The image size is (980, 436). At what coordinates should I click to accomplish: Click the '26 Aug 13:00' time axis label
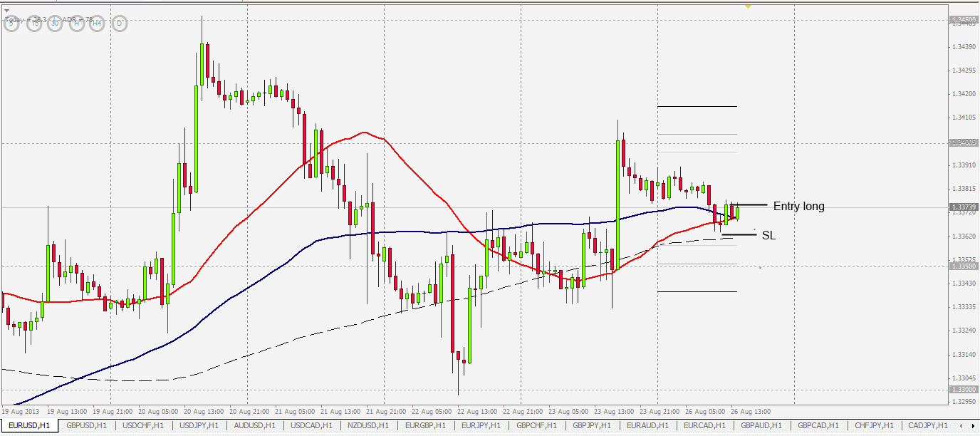pos(751,412)
